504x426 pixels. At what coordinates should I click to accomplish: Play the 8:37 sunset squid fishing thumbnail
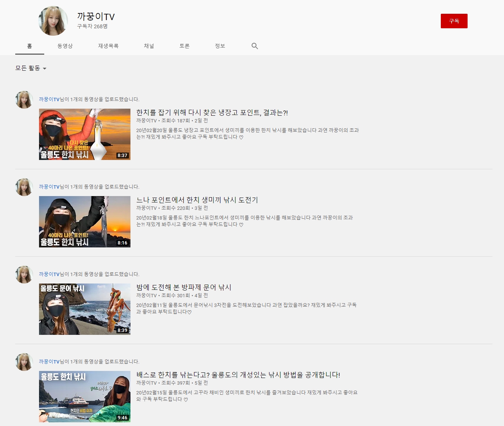click(x=85, y=134)
